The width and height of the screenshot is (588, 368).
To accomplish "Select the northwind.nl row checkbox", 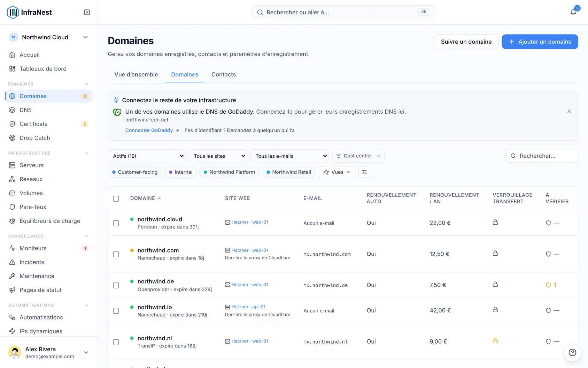I will (116, 342).
